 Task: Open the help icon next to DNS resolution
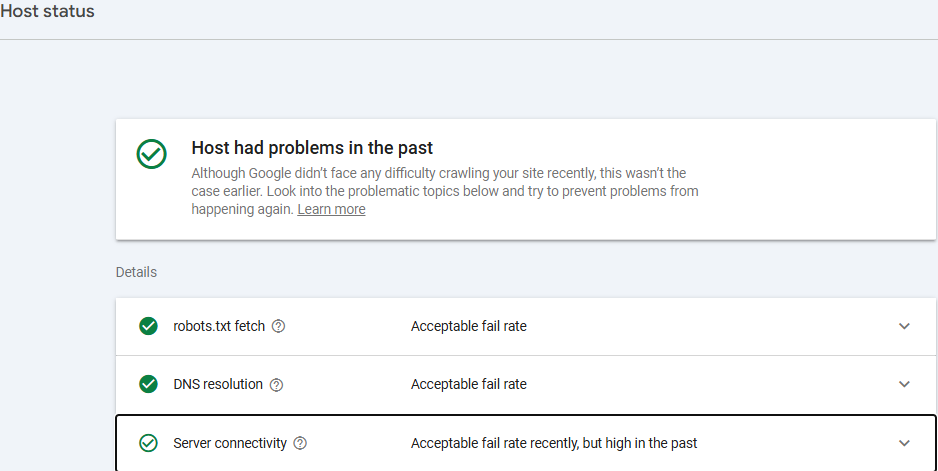point(277,384)
